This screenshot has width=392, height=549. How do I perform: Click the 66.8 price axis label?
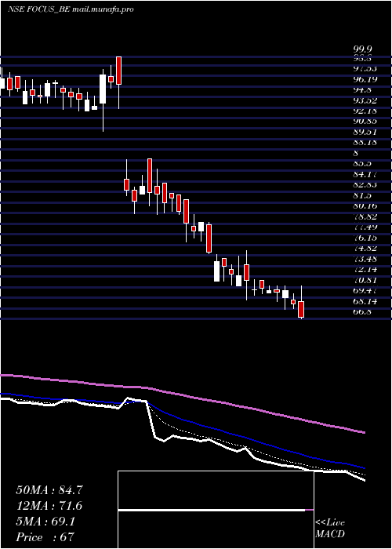point(362,311)
